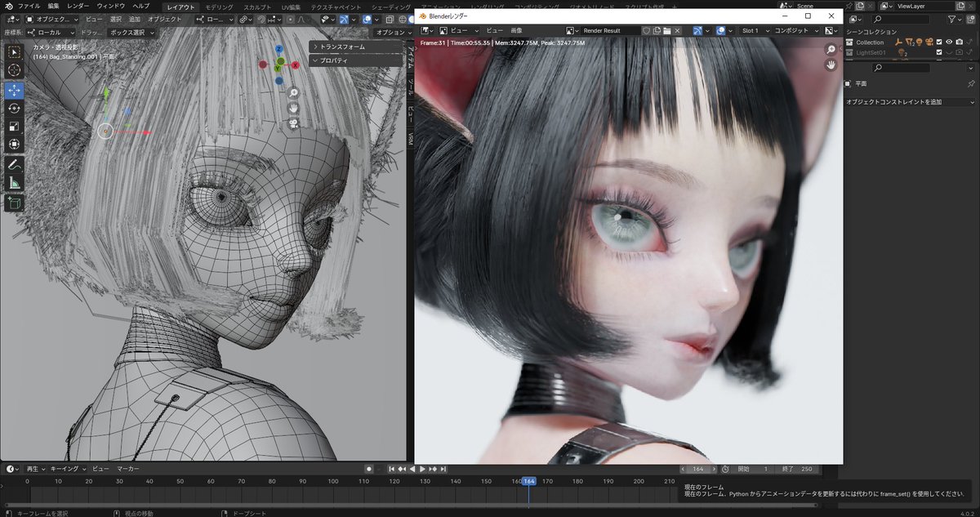Switch to モデリング workspace tab
980x517 pixels.
pos(218,7)
